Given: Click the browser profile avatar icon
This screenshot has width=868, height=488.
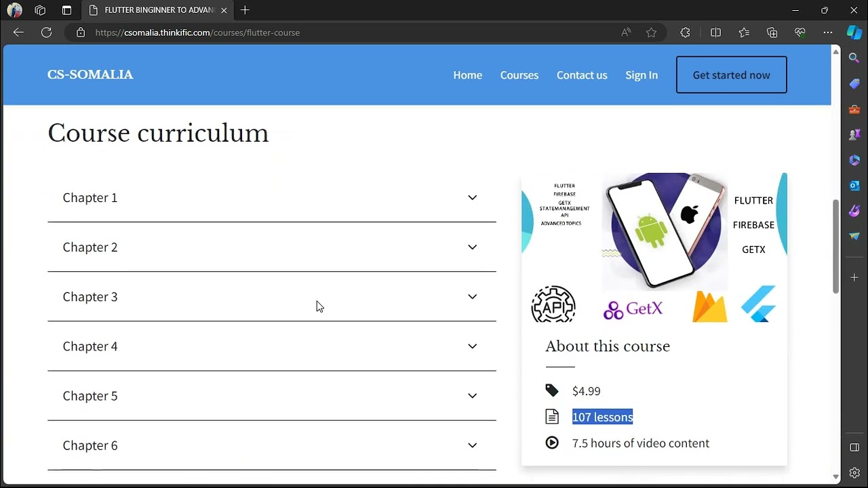Looking at the screenshot, I should coord(14,10).
